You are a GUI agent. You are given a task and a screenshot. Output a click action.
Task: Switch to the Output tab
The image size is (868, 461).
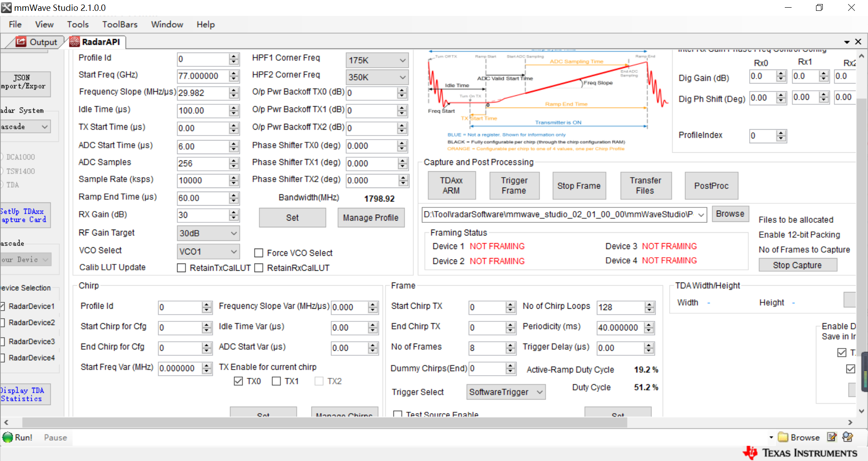[x=37, y=42]
